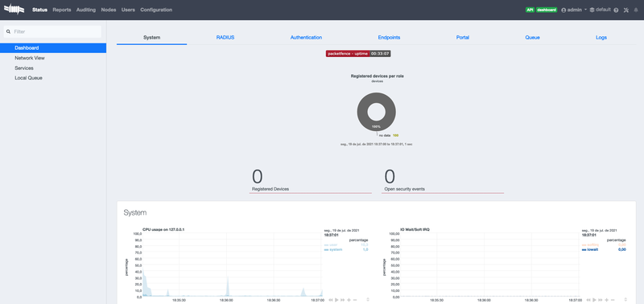This screenshot has width=644, height=304.
Task: Click the devices-per-role donut chart
Action: click(x=377, y=112)
